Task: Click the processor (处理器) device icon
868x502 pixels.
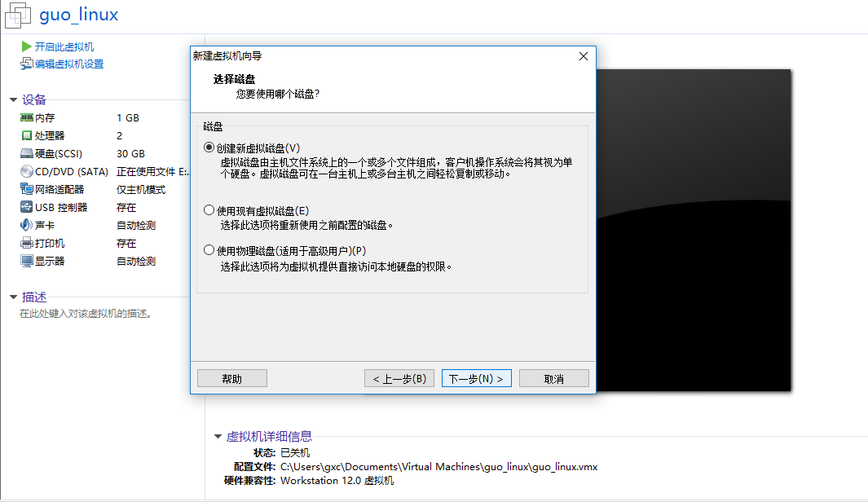Action: coord(27,135)
